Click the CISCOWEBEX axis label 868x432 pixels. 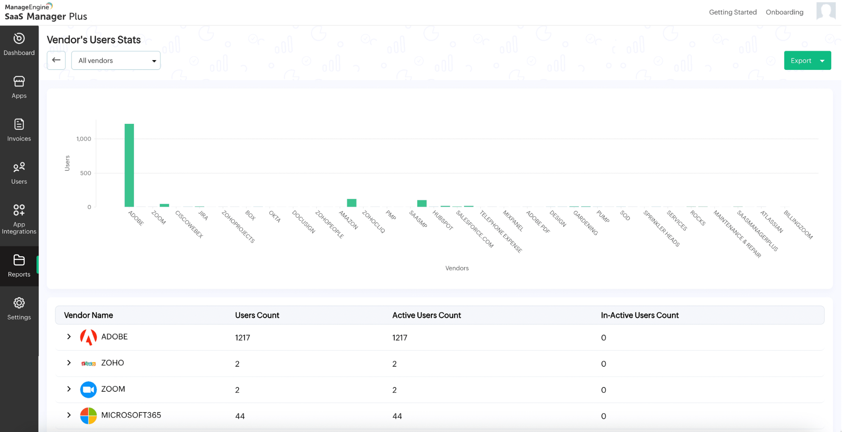point(189,224)
